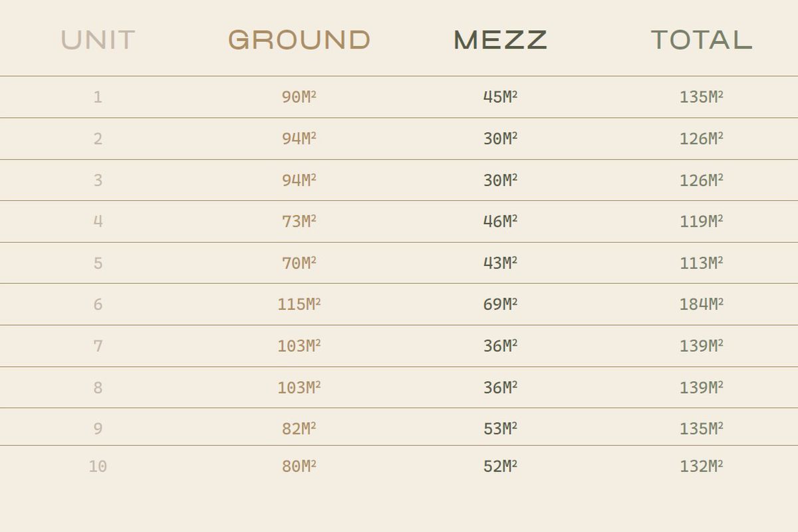Select the 82M² ground value for unit 9

[x=299, y=429]
